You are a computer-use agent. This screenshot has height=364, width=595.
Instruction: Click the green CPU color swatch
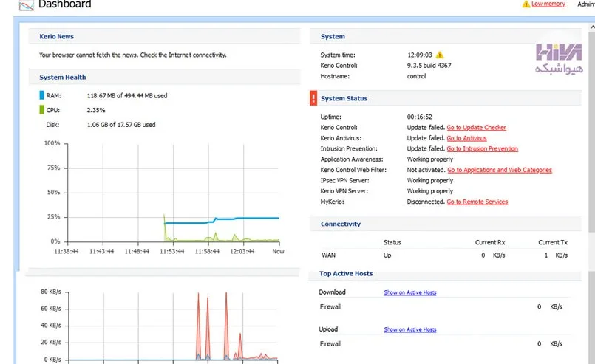(41, 109)
